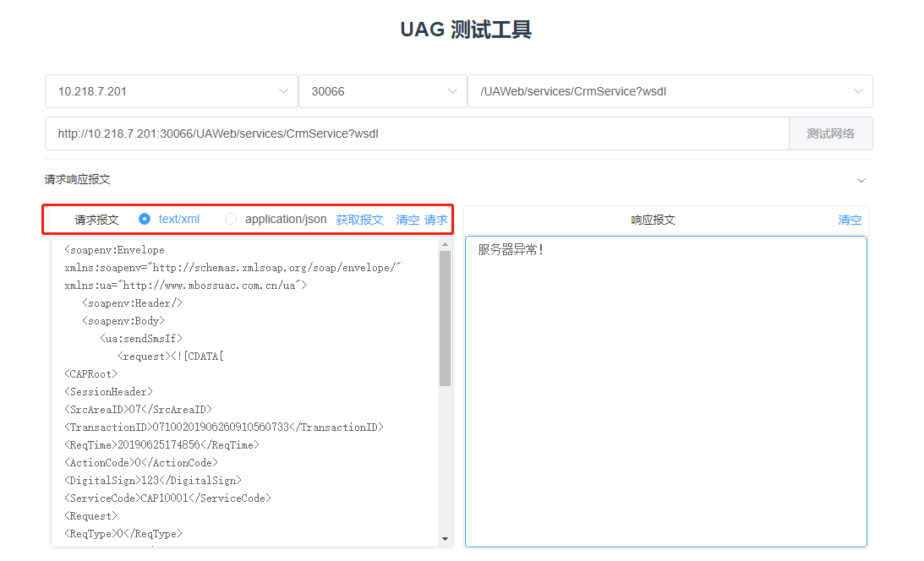Click 清空 link in the response panel
Viewport: 924px width, 561px height.
coord(850,220)
